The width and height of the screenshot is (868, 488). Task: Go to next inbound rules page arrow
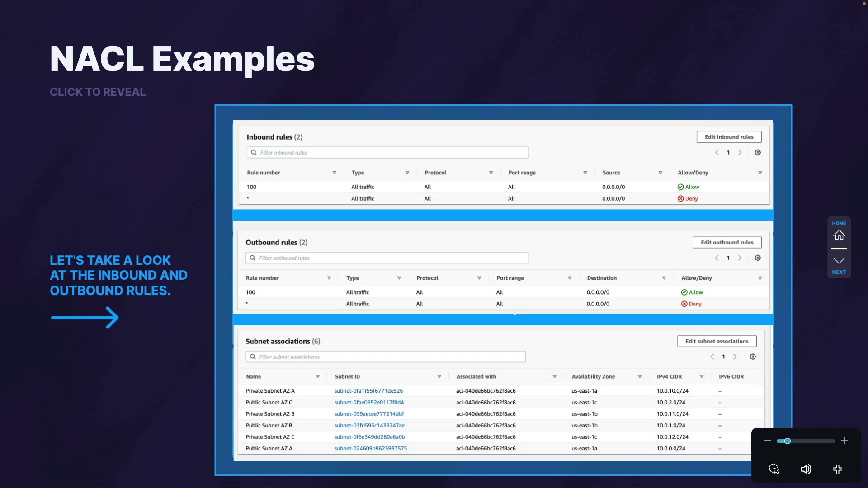click(740, 153)
